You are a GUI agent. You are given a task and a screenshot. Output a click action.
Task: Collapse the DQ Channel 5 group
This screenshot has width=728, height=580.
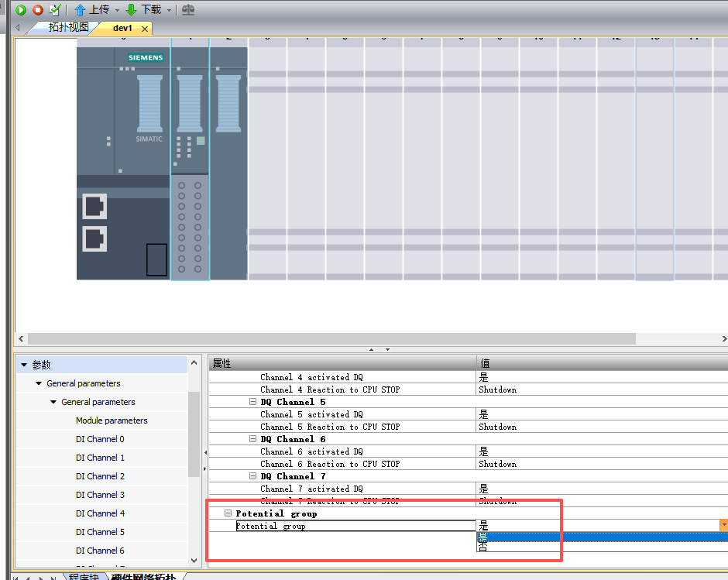click(252, 402)
